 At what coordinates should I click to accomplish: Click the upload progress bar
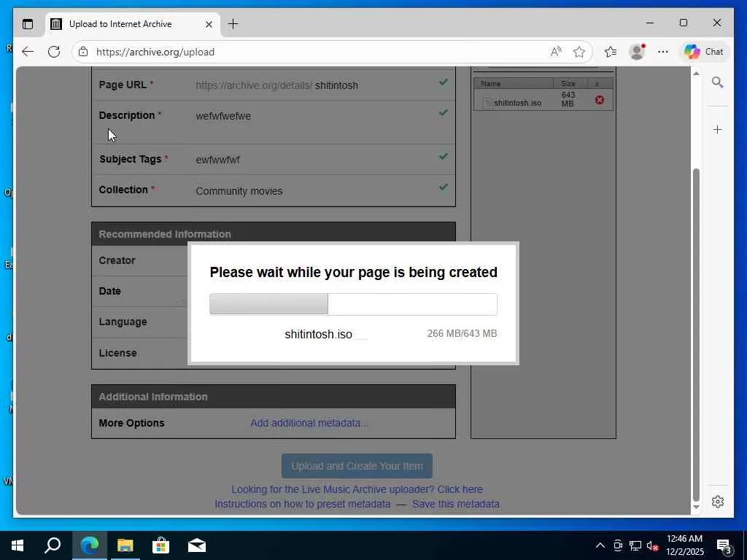(x=353, y=304)
